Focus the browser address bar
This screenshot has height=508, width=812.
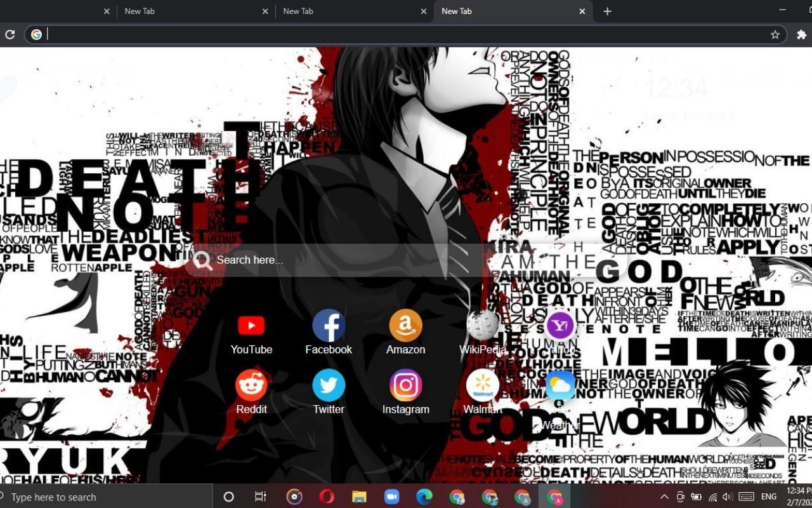(x=406, y=34)
